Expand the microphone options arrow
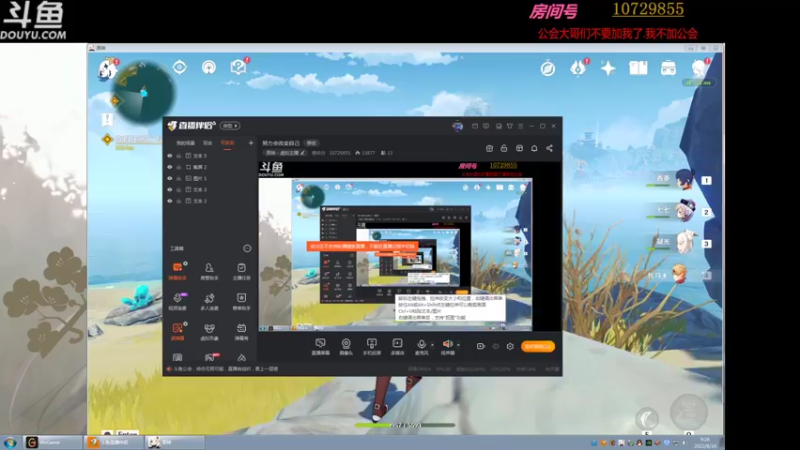800x450 pixels. pos(433,345)
